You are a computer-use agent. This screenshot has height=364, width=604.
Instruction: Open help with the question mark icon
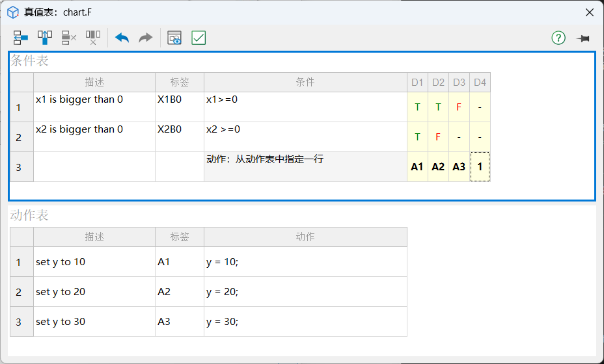(x=558, y=38)
